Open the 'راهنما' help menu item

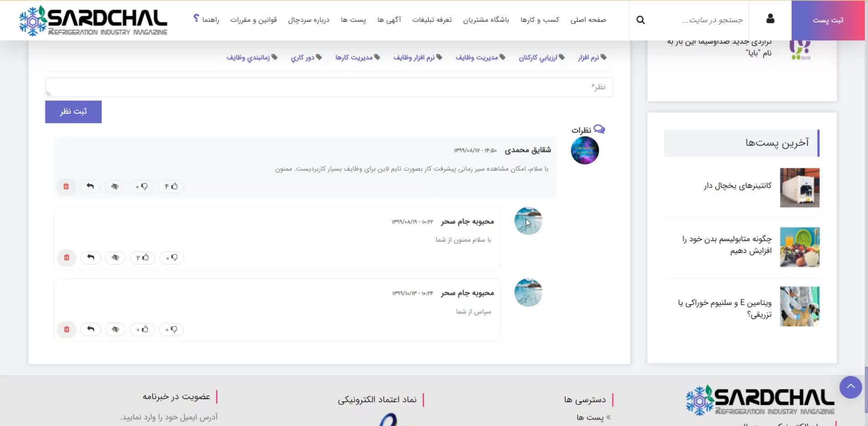[207, 20]
